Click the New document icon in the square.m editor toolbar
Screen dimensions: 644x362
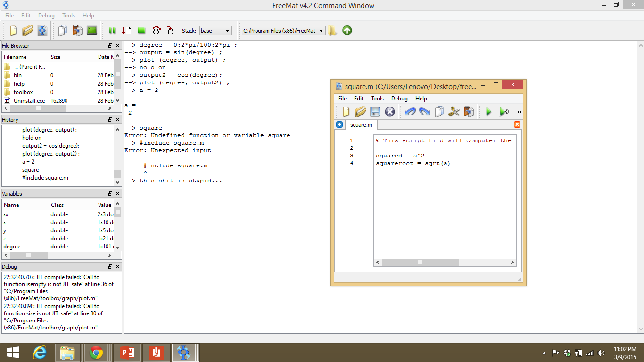[346, 112]
